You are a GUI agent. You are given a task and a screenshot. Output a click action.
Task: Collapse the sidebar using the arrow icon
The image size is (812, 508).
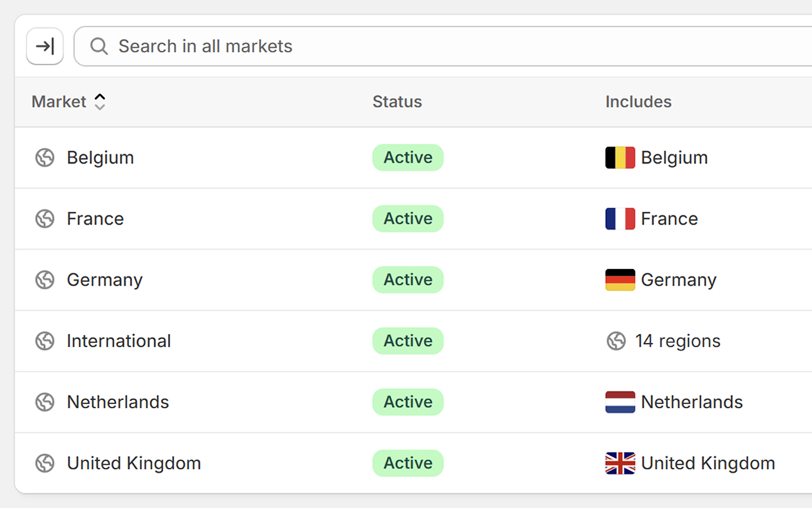(x=44, y=46)
